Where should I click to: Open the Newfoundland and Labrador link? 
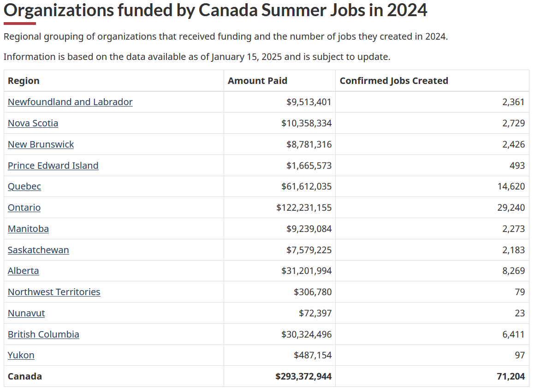tap(70, 102)
